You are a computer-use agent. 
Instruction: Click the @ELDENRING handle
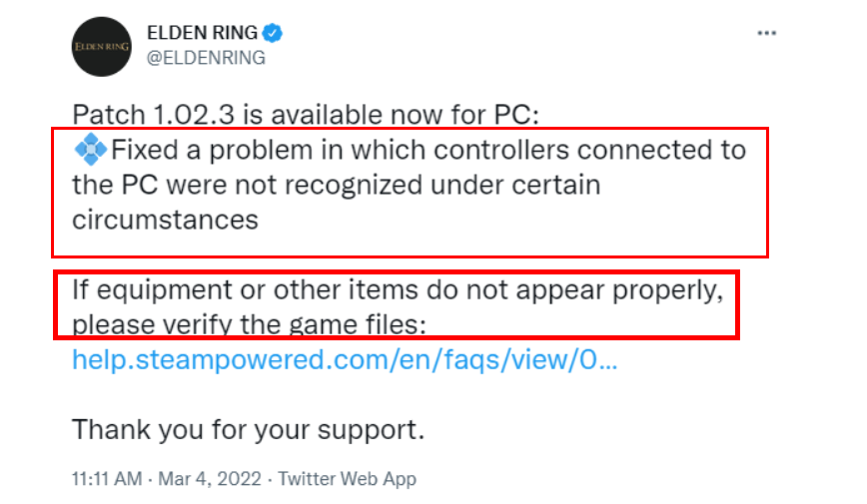pos(206,58)
